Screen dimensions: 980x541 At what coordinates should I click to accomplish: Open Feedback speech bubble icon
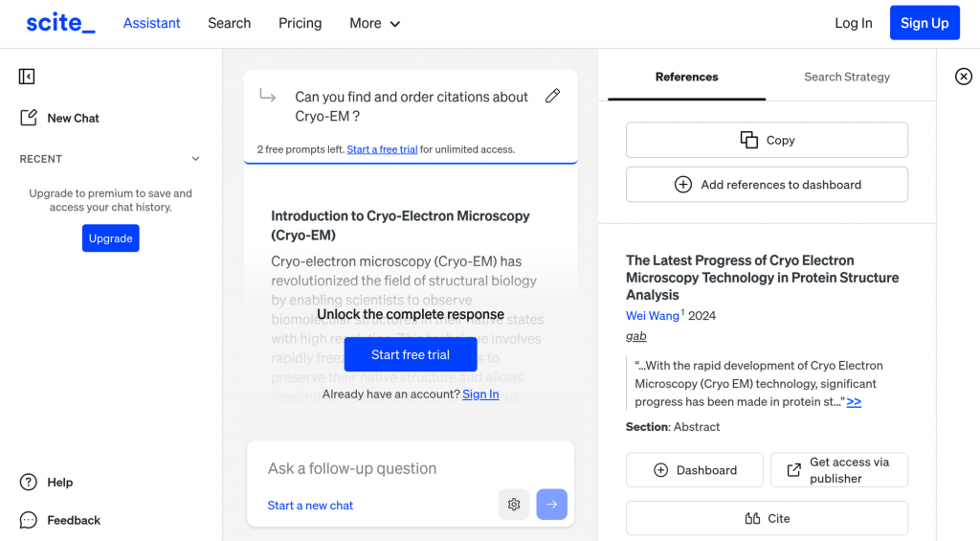click(x=29, y=520)
